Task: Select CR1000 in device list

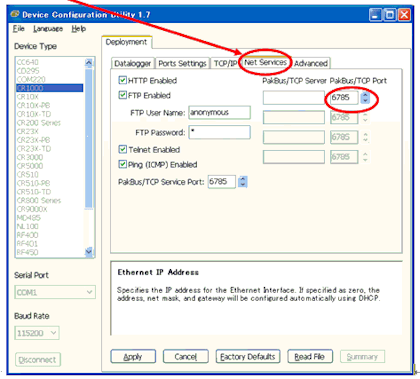Action: 49,88
